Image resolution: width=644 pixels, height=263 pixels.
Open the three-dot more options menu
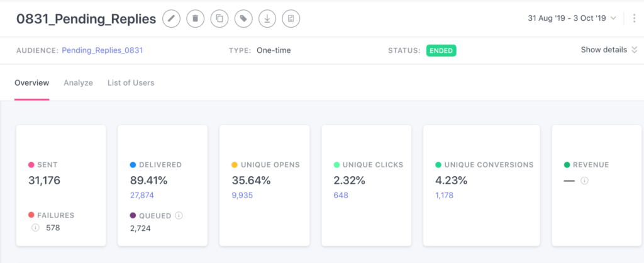click(634, 18)
